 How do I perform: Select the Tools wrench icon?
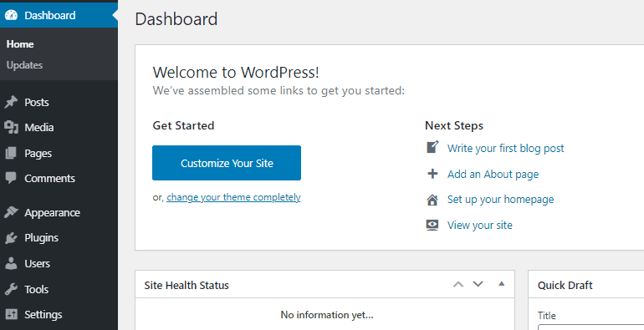coord(11,289)
